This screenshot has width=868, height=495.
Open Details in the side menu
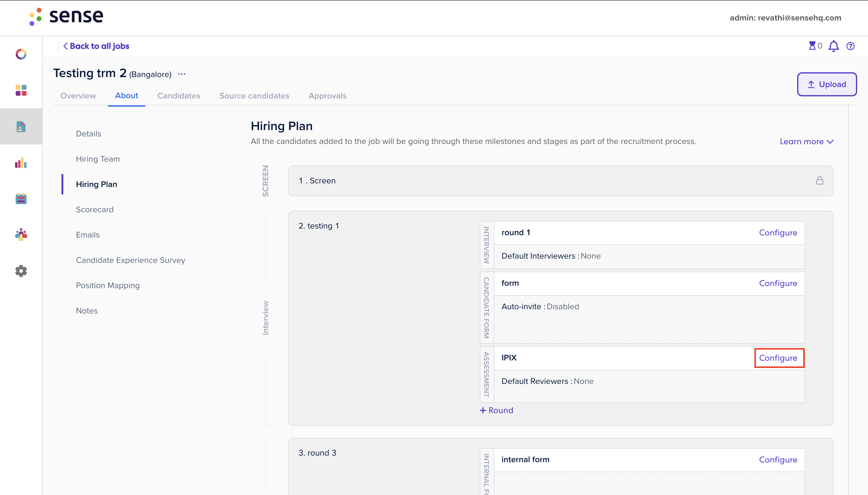coord(89,134)
